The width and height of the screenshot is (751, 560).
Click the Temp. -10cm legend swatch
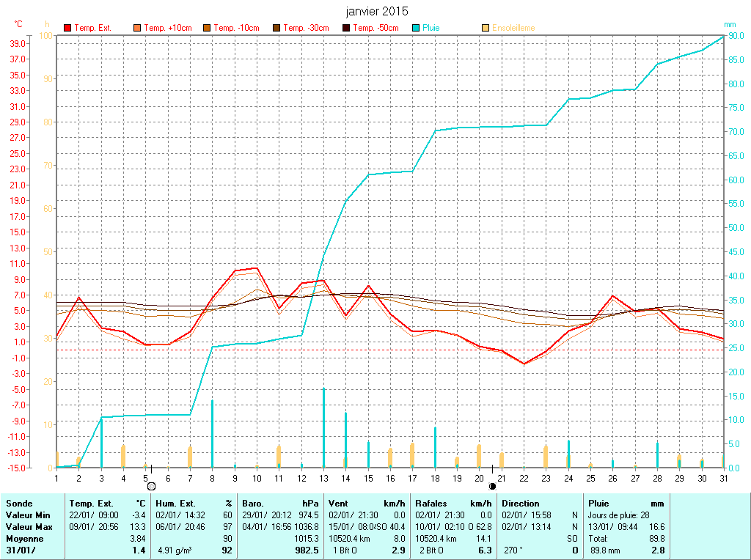point(207,28)
